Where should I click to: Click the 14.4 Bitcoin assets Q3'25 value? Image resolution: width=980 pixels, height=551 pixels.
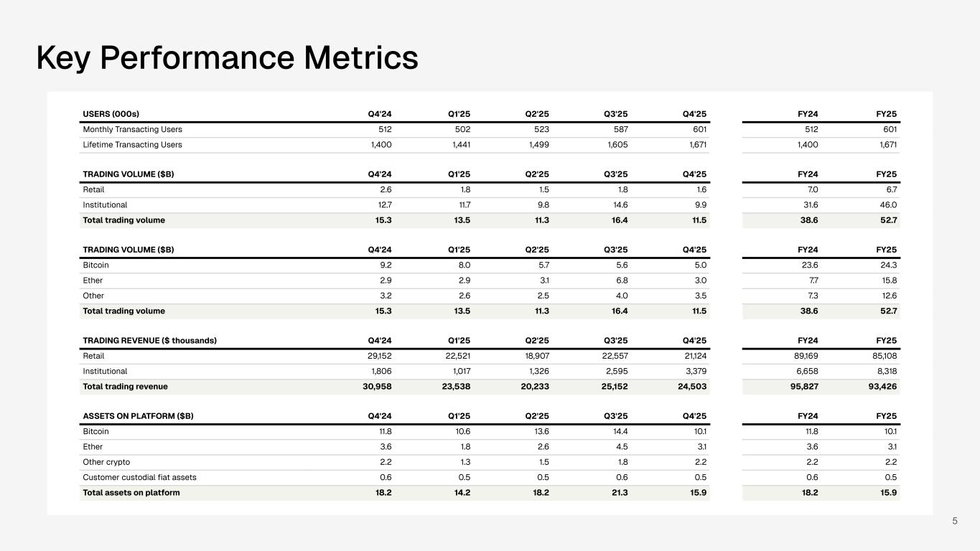tap(619, 432)
